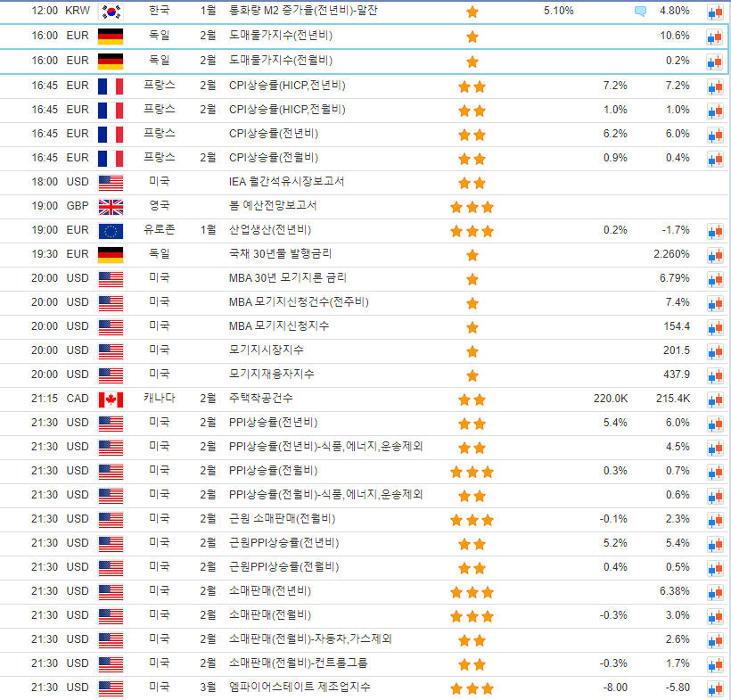Open chart icon for 엠파이어스테이트 제조업지수
The height and width of the screenshot is (700, 731).
[x=715, y=688]
